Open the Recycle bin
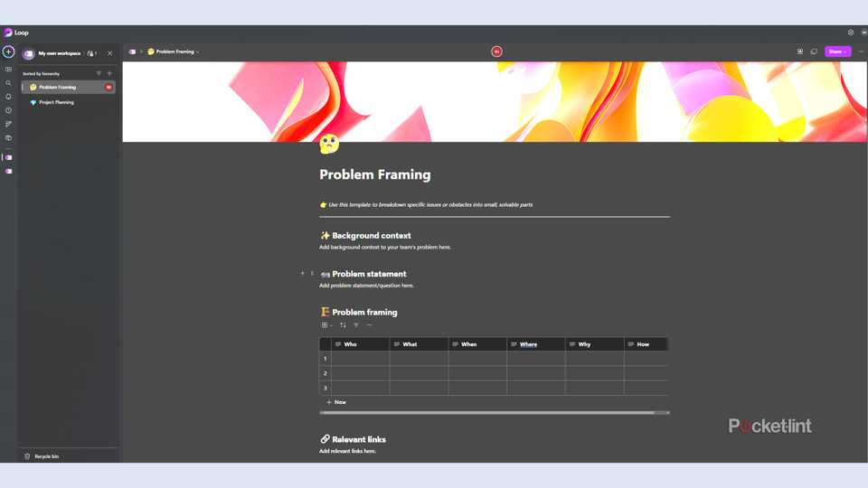The height and width of the screenshot is (488, 868). (x=42, y=456)
